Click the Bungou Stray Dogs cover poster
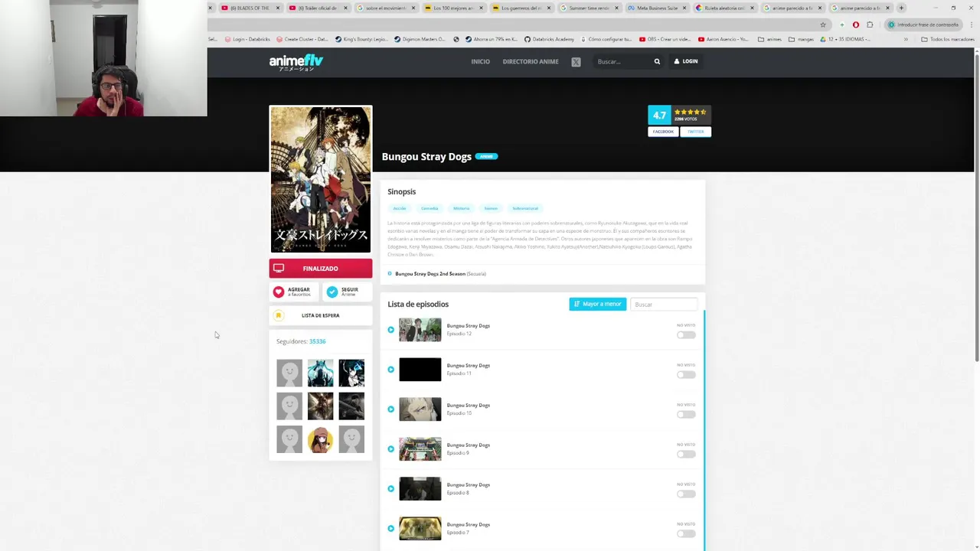980x551 pixels. click(x=320, y=179)
